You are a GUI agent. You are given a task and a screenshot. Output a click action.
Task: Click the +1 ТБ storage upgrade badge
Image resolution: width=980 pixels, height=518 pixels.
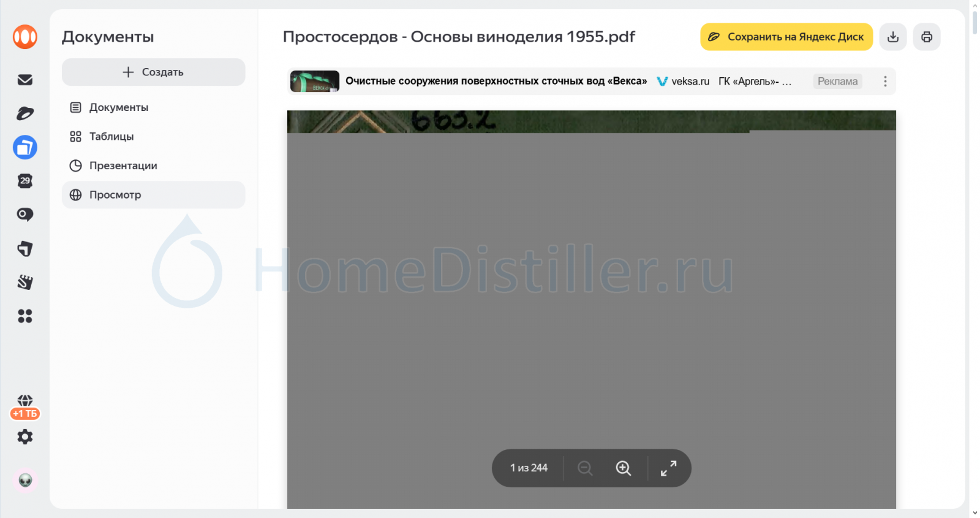coord(25,413)
